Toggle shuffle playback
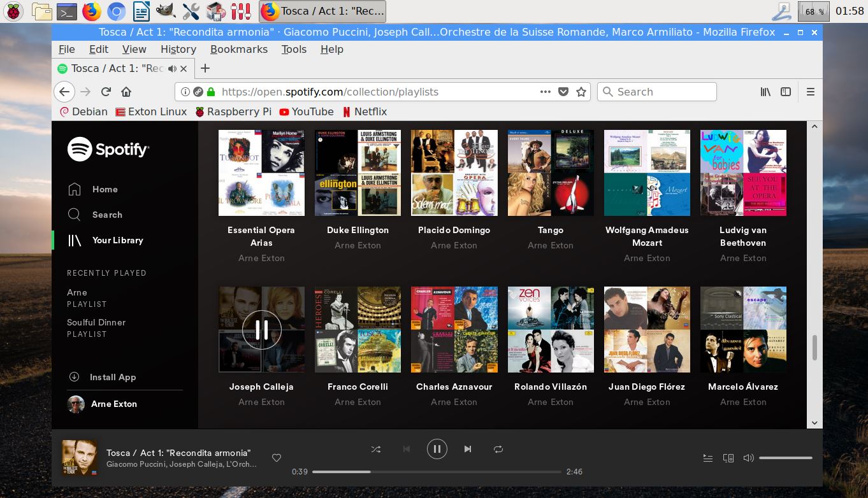 pos(376,449)
